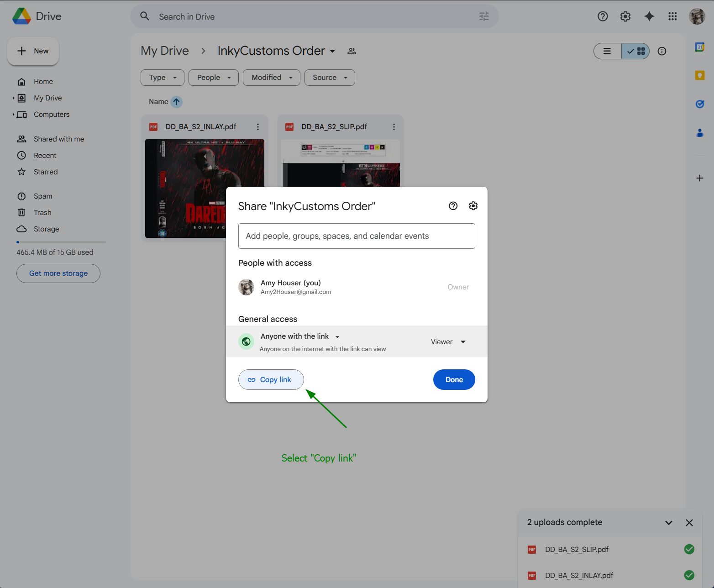Collapse the uploads complete panel

pos(669,523)
